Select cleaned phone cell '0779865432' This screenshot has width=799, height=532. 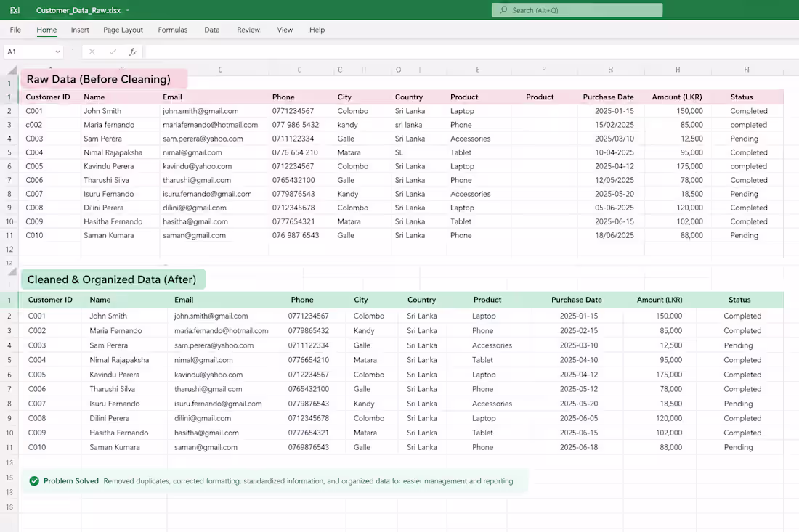point(308,330)
